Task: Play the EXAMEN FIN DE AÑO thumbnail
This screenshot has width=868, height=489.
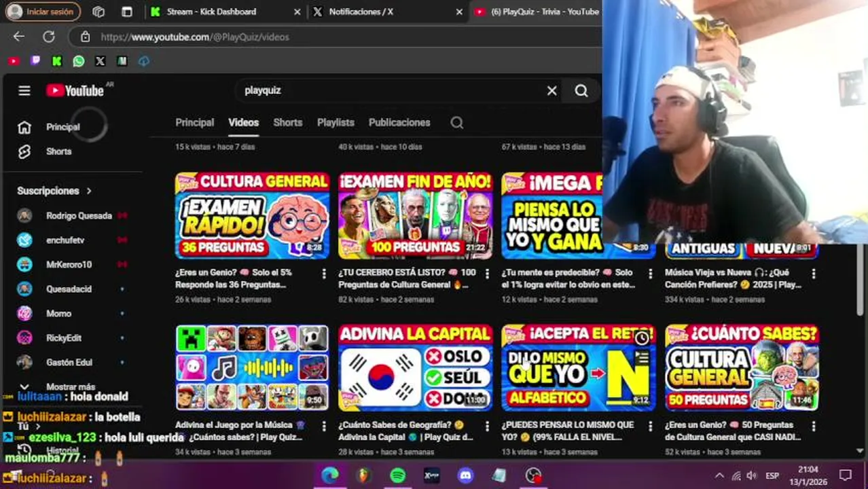Action: click(x=415, y=216)
